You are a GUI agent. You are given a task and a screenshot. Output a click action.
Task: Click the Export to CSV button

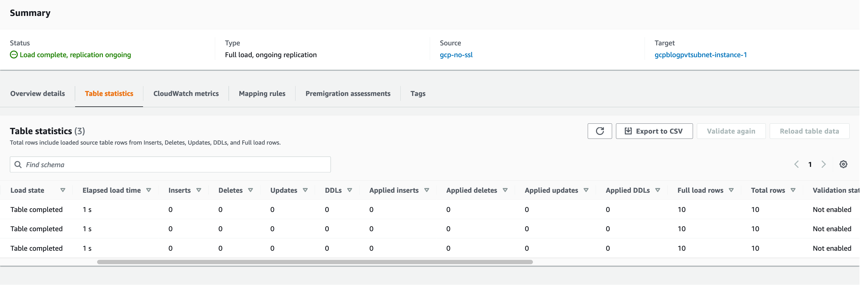pos(654,131)
